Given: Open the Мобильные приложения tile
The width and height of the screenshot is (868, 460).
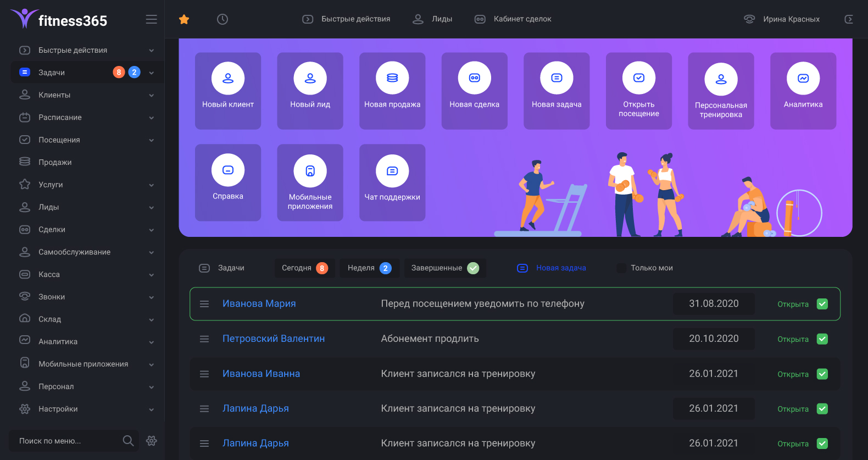Looking at the screenshot, I should point(310,182).
